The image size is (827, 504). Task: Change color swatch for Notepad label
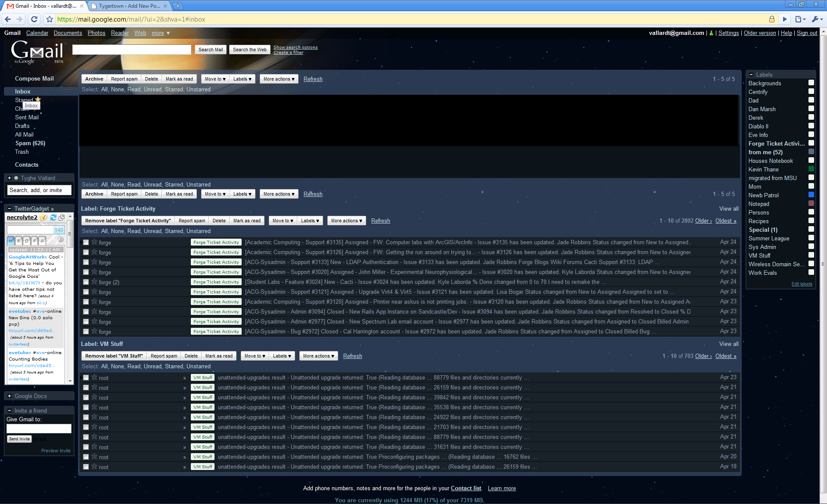(811, 203)
